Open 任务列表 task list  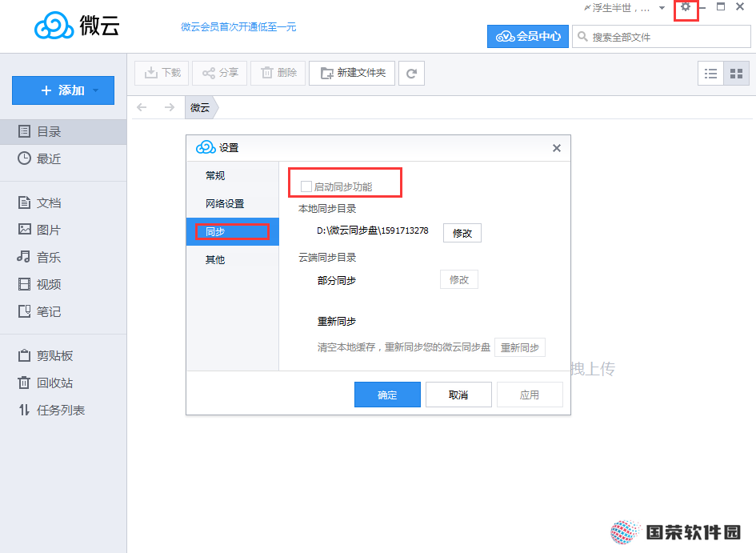click(x=63, y=411)
